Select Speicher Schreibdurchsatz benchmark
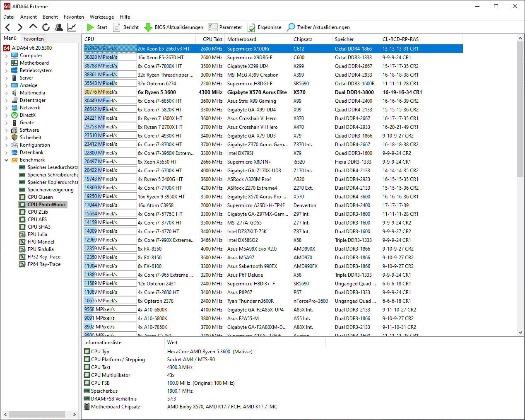 tap(48, 175)
